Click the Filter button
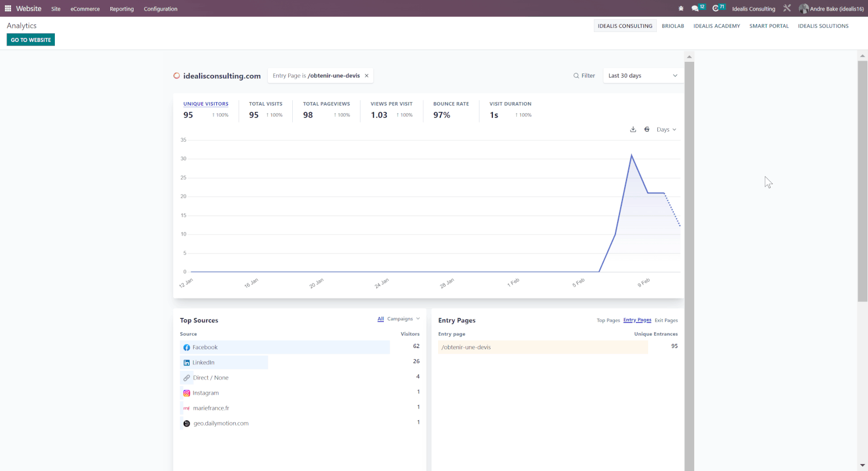Screen dimensions: 868x471 click(x=584, y=76)
